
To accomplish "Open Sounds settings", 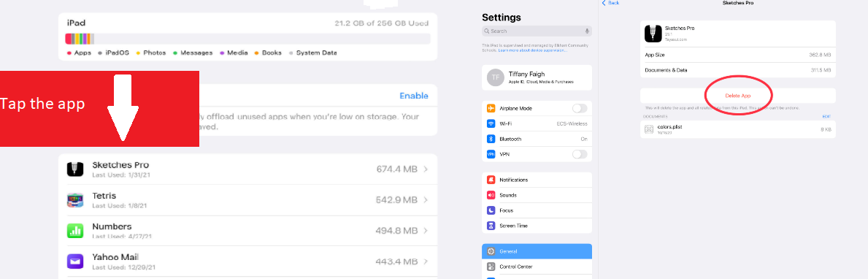I will tap(537, 195).
